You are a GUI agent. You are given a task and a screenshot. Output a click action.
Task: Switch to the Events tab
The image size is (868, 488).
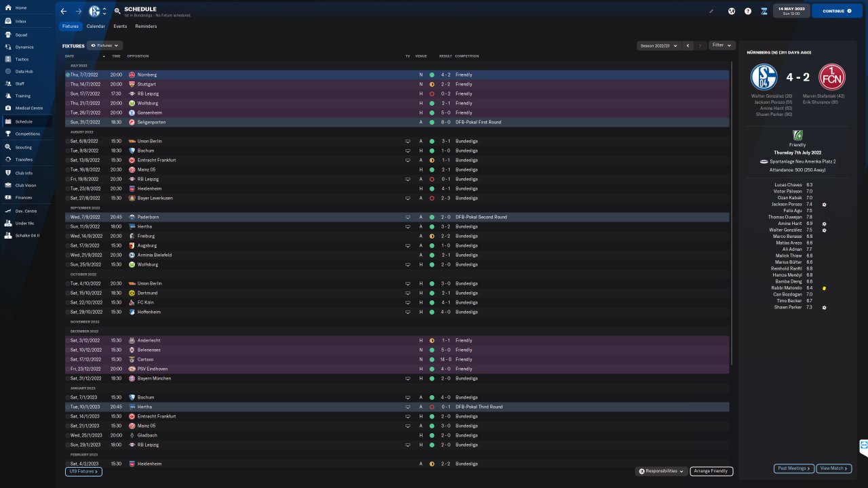pos(120,26)
